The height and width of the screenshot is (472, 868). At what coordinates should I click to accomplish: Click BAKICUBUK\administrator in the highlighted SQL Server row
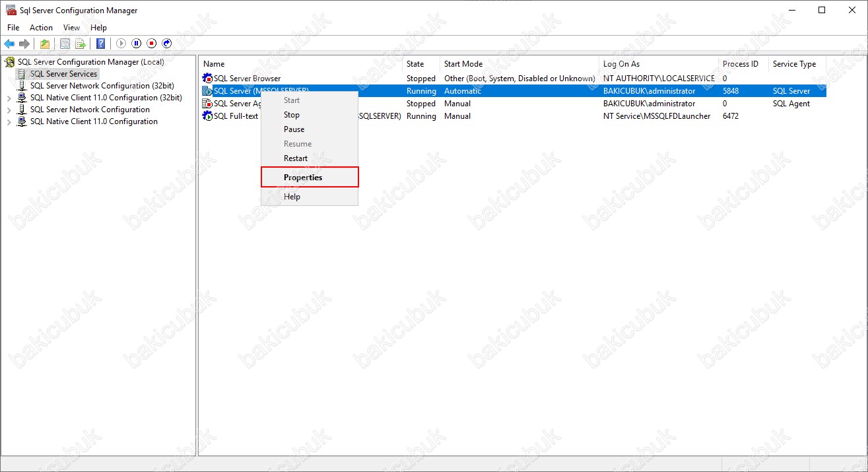pyautogui.click(x=650, y=91)
